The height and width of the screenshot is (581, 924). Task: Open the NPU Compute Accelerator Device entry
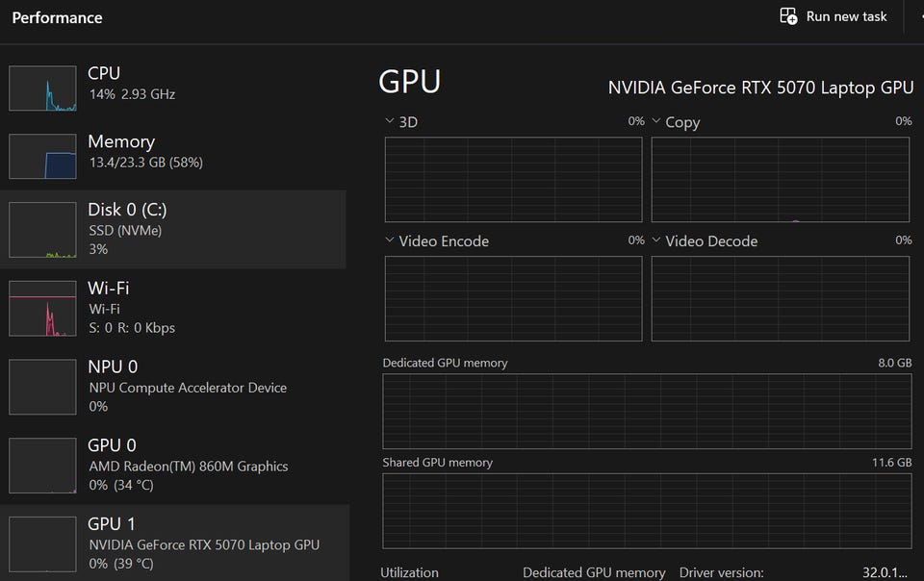point(188,388)
